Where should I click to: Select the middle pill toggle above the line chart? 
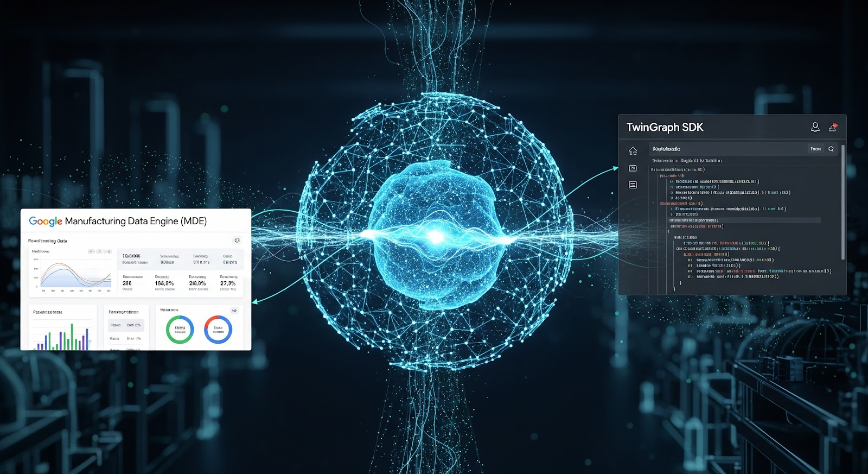click(x=100, y=251)
